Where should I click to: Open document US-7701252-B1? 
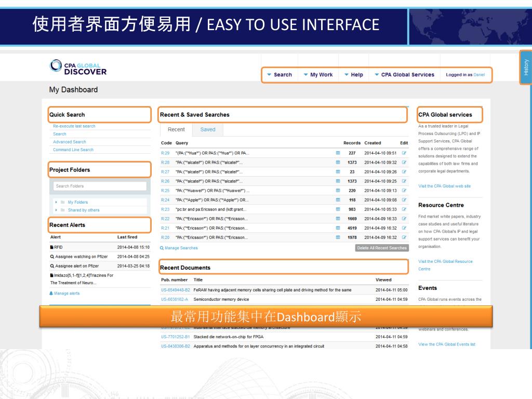[175, 337]
